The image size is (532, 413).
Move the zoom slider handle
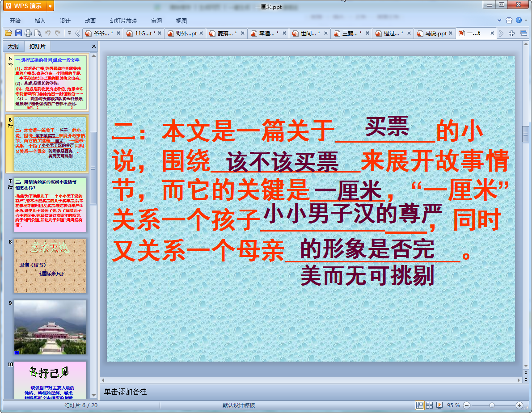click(492, 405)
